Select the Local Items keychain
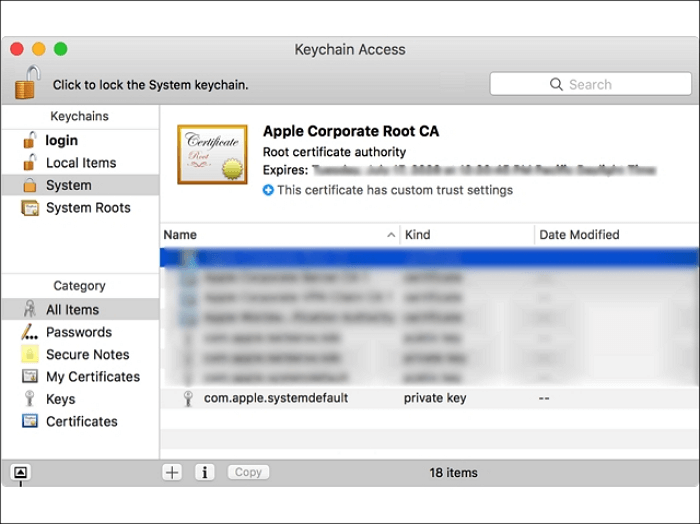This screenshot has width=700, height=524. click(x=80, y=163)
